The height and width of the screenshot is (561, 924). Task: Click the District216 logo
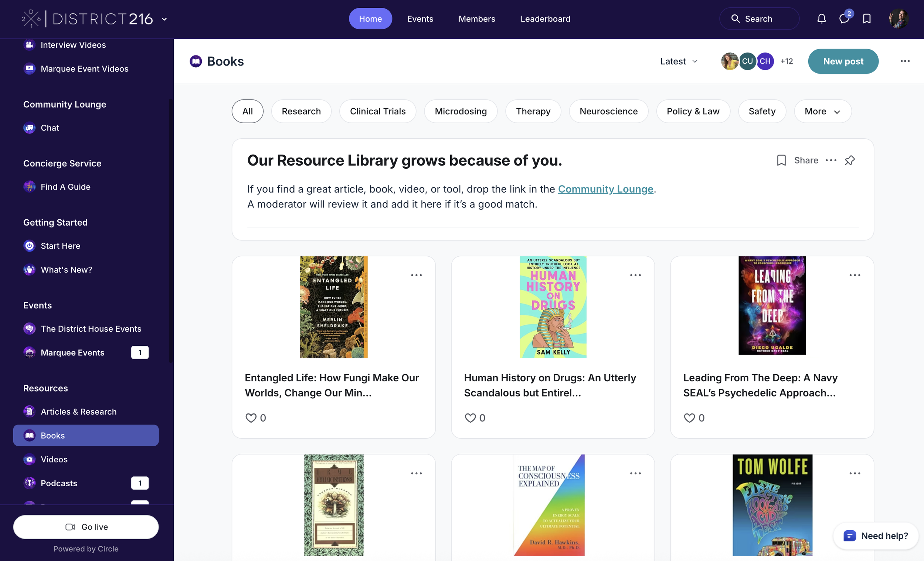87,19
